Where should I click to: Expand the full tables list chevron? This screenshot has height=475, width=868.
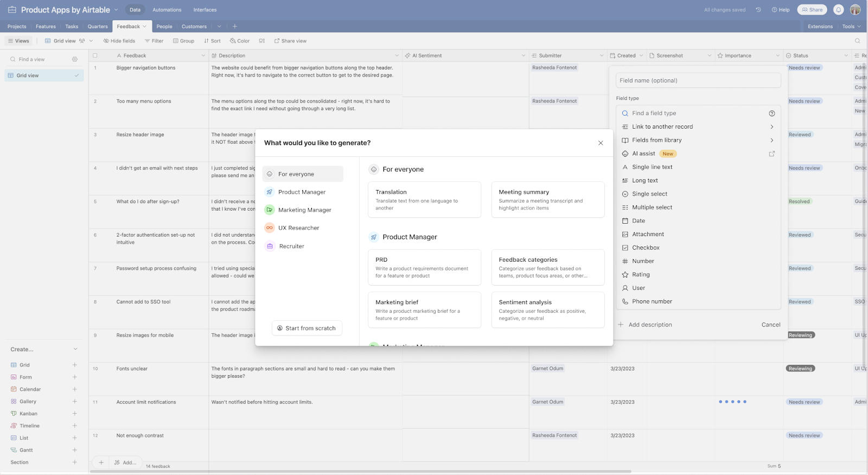[219, 27]
